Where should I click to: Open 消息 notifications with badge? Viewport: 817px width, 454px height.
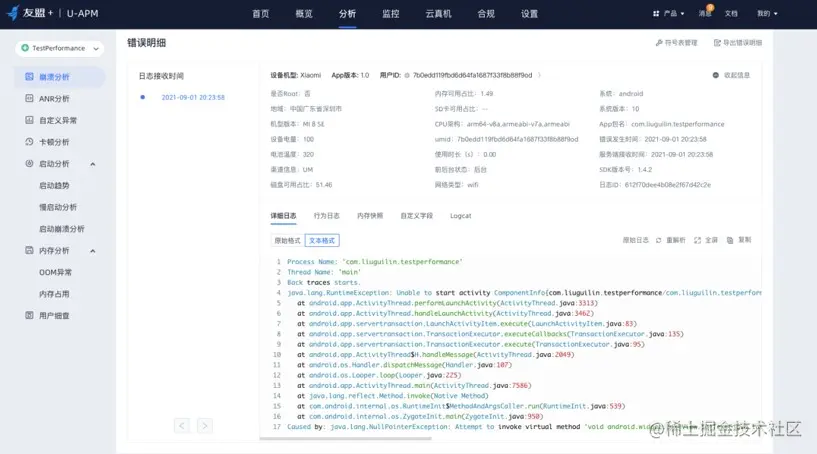[705, 13]
